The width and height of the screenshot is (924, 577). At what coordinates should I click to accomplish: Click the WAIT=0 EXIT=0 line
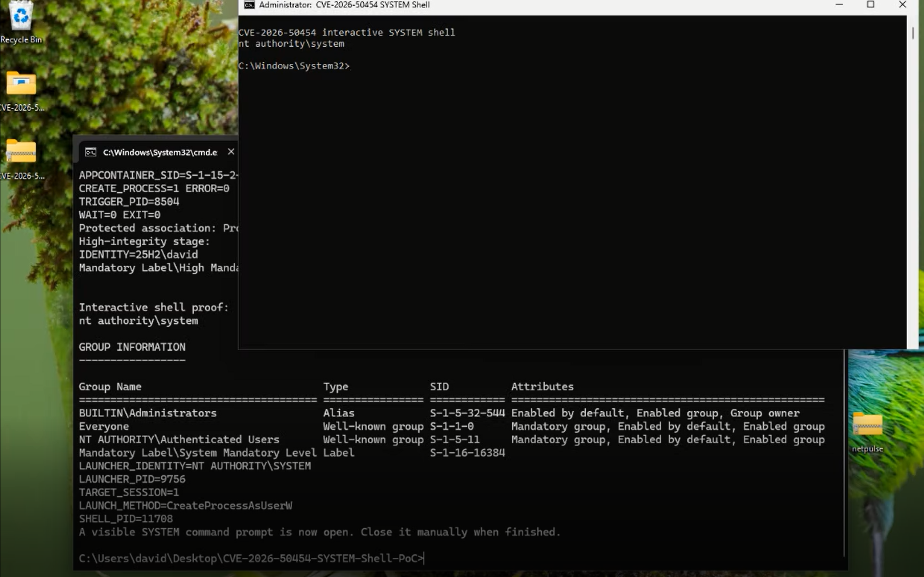(x=120, y=215)
